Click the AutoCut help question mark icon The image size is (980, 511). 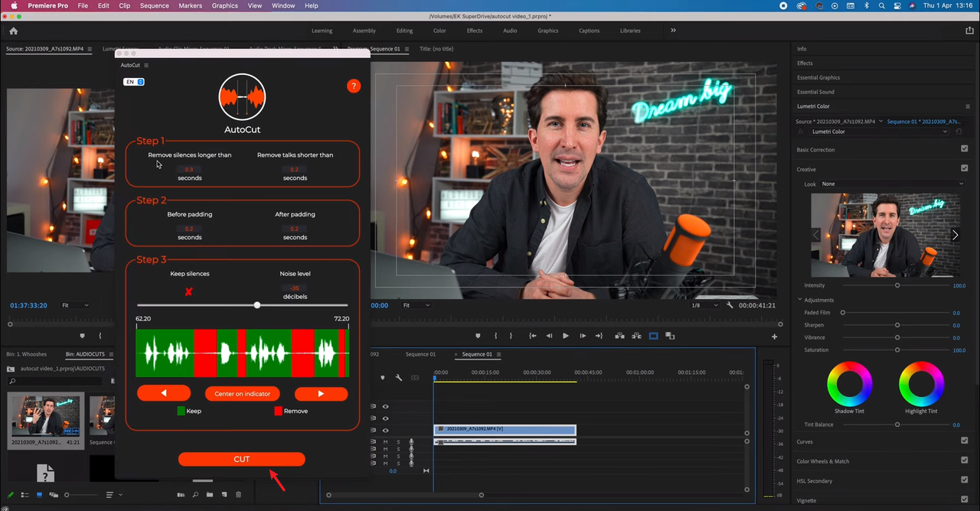click(x=353, y=86)
